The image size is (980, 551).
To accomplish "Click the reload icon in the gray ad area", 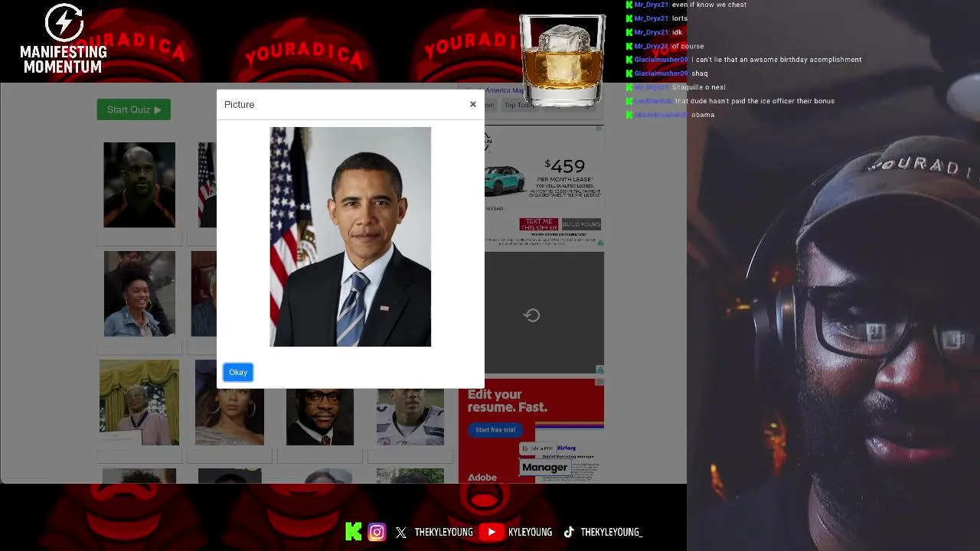I will (x=532, y=315).
